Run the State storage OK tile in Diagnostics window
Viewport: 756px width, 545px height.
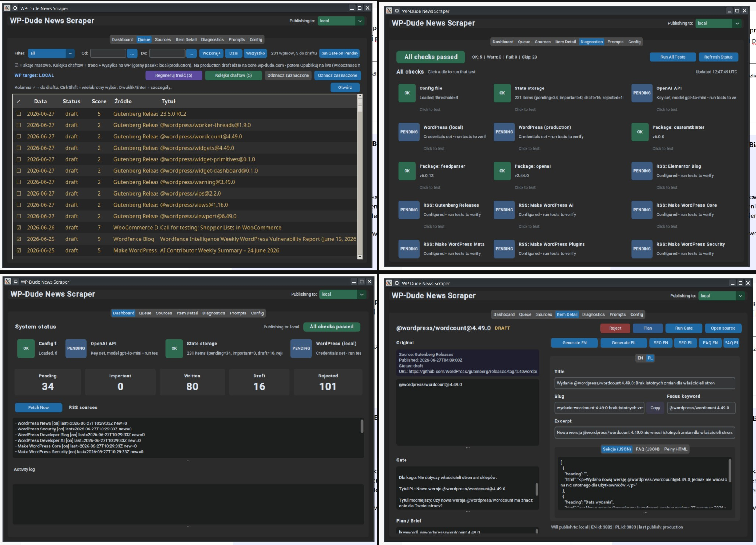(x=502, y=93)
